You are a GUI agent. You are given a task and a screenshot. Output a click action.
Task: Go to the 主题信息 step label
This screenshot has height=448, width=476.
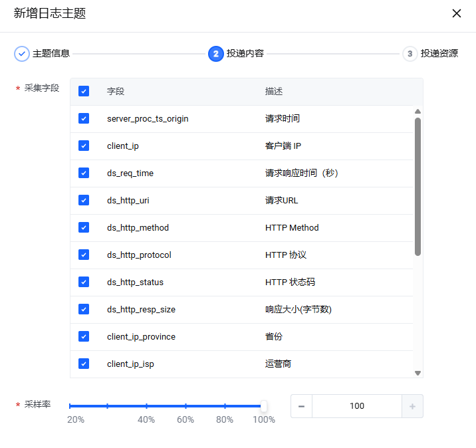click(51, 54)
